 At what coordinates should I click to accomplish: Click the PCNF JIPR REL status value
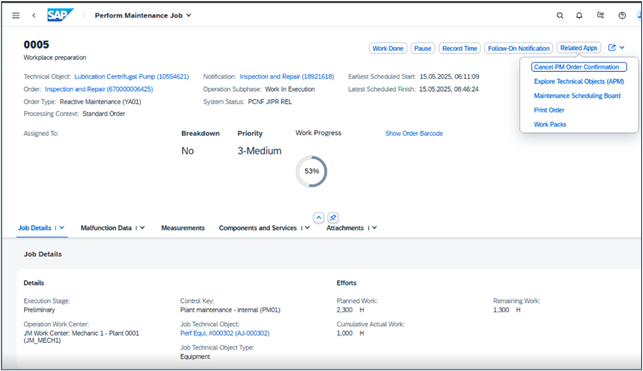[x=270, y=102]
